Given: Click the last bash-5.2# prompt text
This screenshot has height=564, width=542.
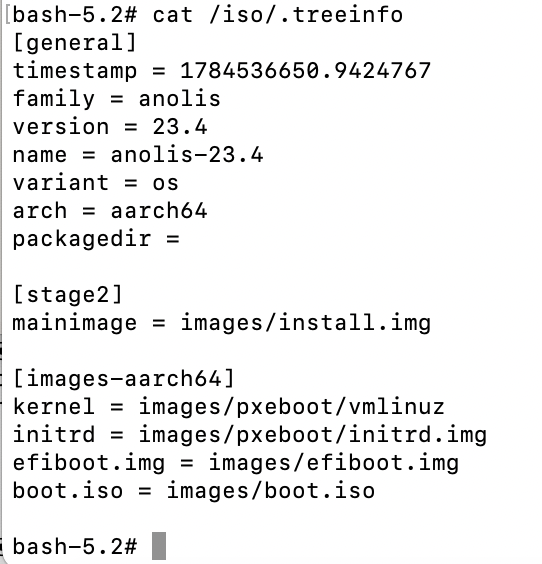Looking at the screenshot, I should pos(75,546).
